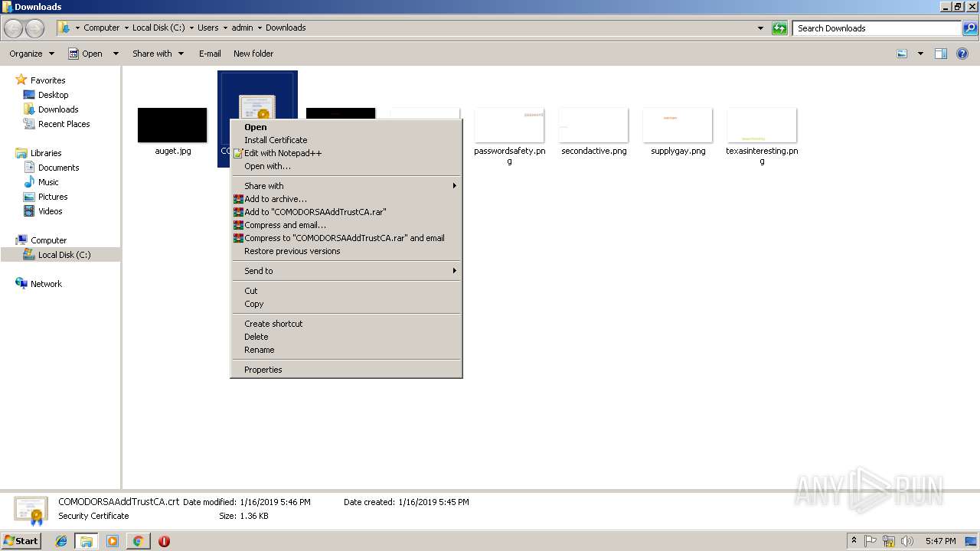Choose Delete in context menu
This screenshot has height=551, width=980.
(346, 337)
